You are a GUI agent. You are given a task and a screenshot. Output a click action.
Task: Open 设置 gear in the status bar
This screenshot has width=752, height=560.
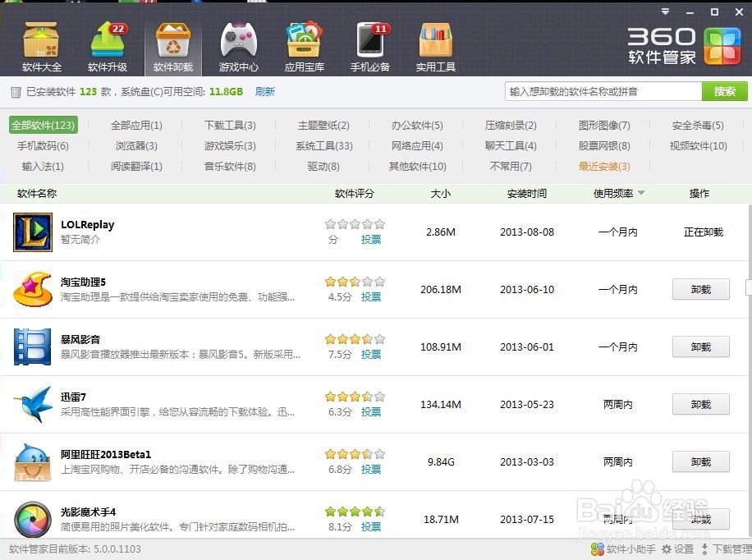[x=677, y=549]
